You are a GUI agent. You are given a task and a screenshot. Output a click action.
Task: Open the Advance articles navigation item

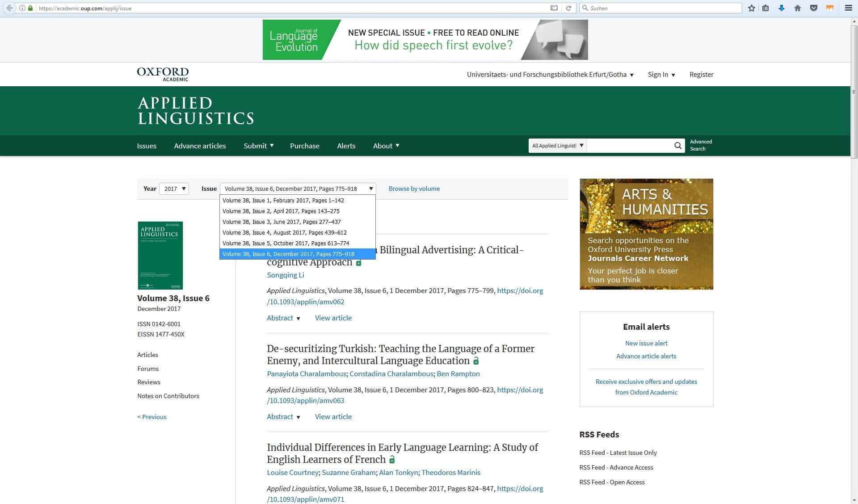click(200, 146)
